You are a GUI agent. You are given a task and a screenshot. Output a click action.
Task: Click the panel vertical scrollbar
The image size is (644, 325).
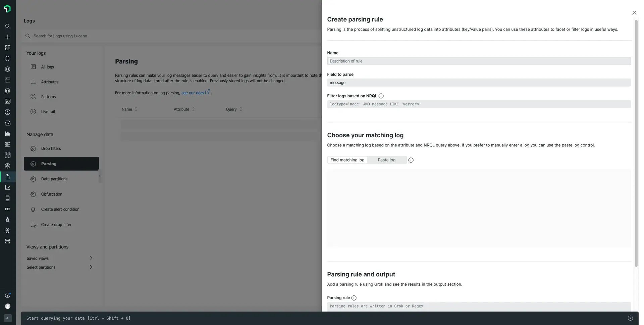(636, 144)
